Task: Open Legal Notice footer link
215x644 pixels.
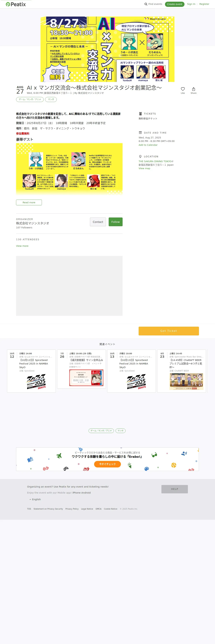Action: (87, 509)
